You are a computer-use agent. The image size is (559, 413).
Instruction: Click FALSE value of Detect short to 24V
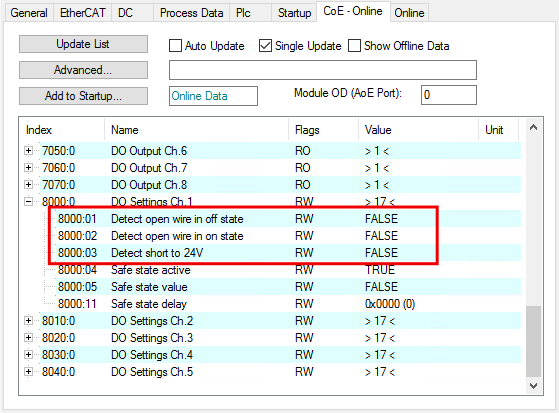tap(381, 253)
